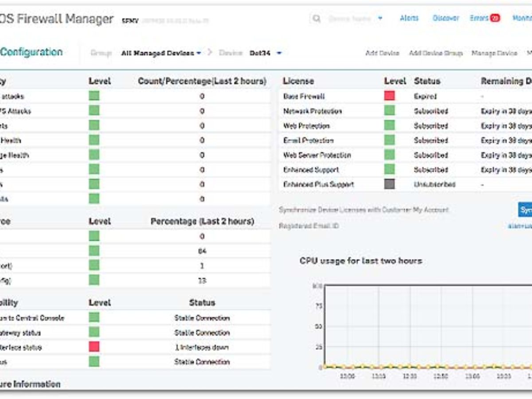
Task: Click the red interfaces down level indicator
Action: (x=94, y=347)
